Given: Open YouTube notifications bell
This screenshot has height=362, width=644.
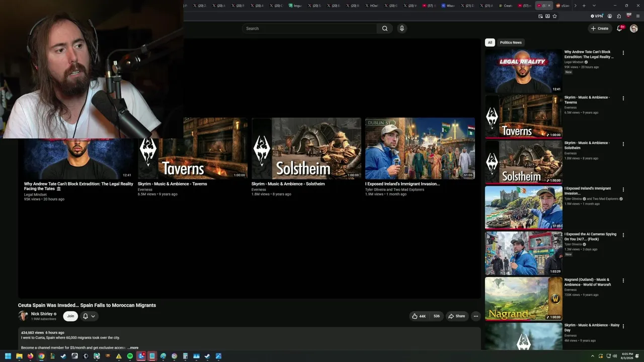Looking at the screenshot, I should (620, 28).
